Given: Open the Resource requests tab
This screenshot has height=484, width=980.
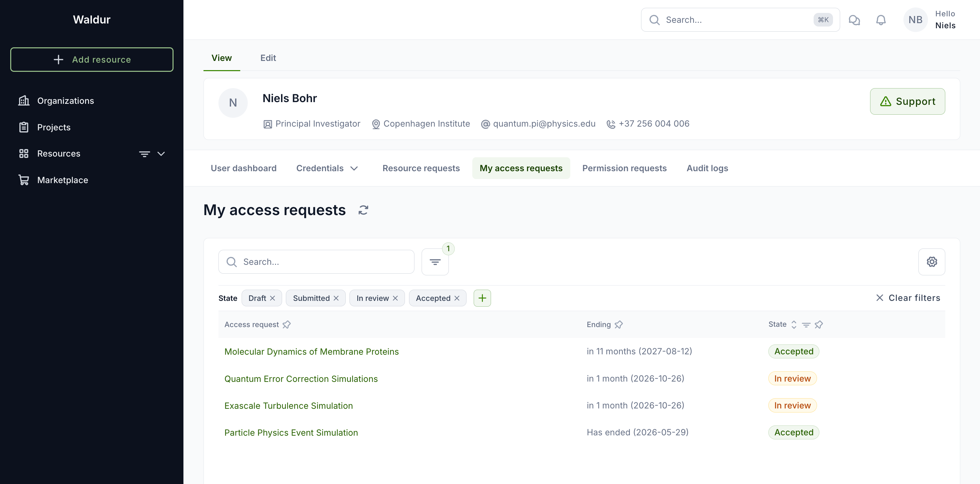Looking at the screenshot, I should click(x=421, y=168).
